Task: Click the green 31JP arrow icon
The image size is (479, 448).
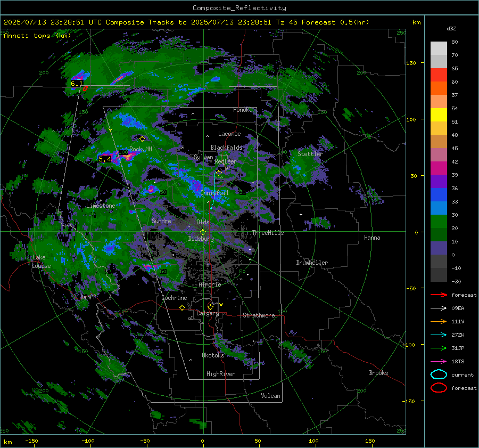Action: tap(439, 348)
